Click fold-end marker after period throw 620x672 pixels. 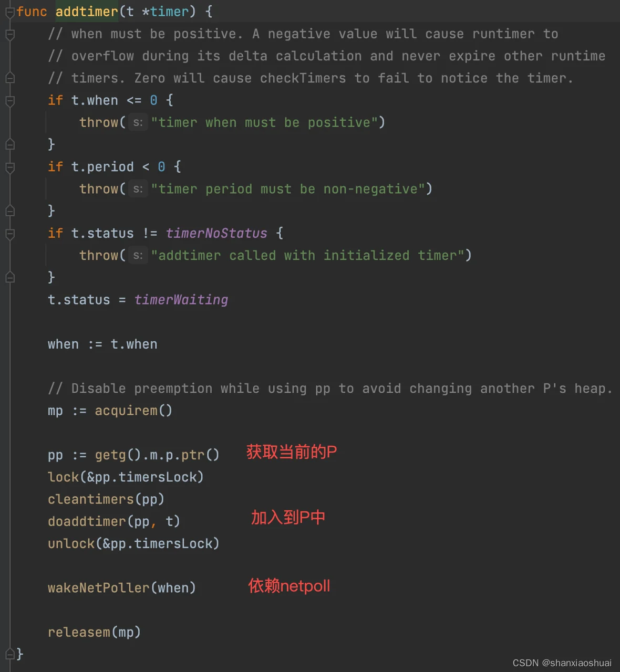[x=9, y=211]
